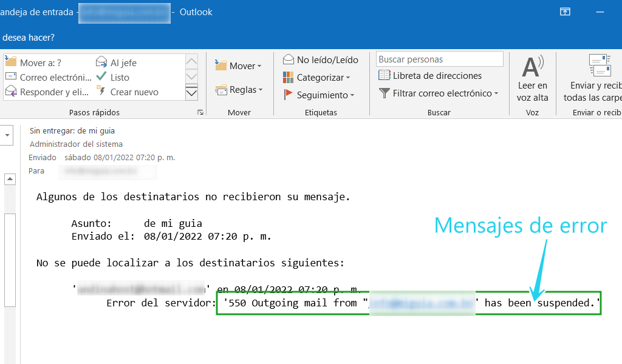Click Crear nuevo quick step
This screenshot has width=622, height=364.
tap(128, 92)
